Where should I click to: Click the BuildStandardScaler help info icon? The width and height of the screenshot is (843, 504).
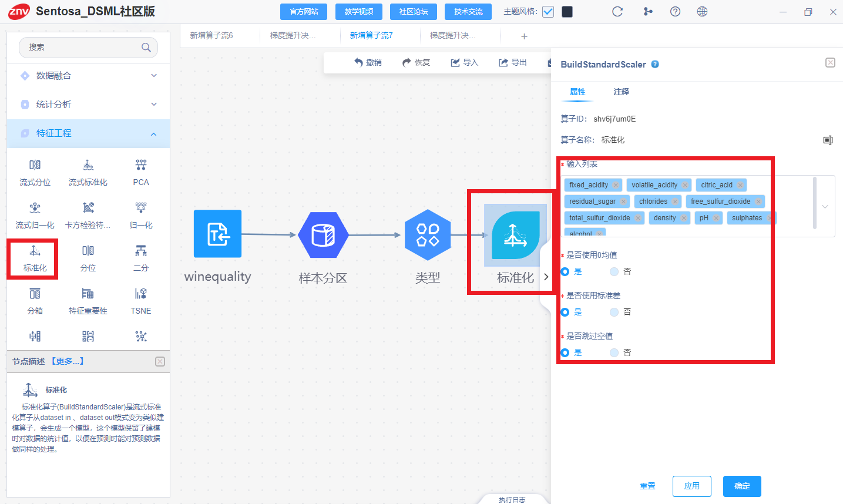[655, 65]
